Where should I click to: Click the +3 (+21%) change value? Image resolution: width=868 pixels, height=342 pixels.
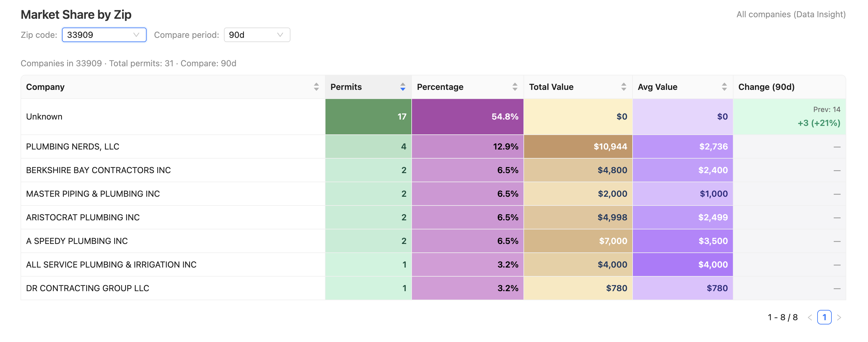818,123
